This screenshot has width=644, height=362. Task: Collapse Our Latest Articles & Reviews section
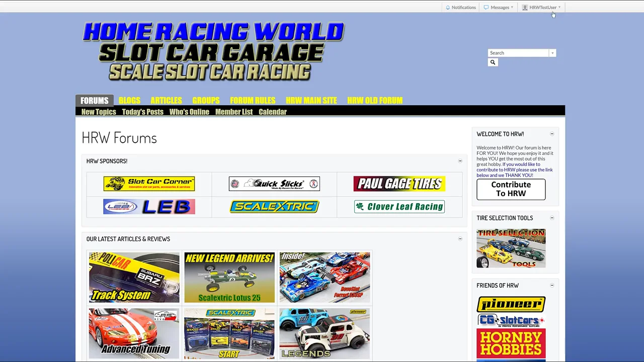[460, 239]
